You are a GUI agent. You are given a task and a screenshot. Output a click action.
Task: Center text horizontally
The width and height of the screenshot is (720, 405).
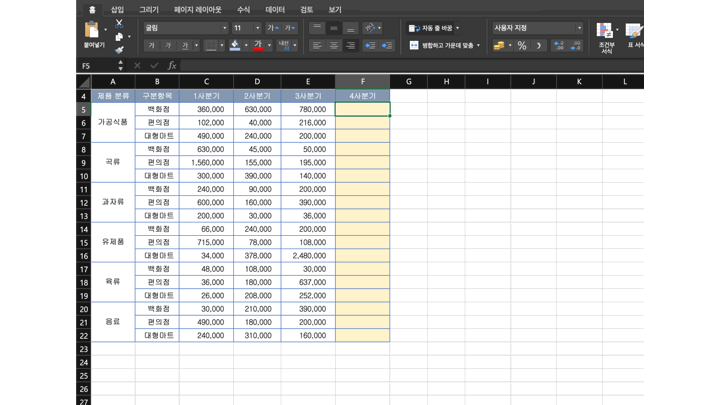(334, 45)
